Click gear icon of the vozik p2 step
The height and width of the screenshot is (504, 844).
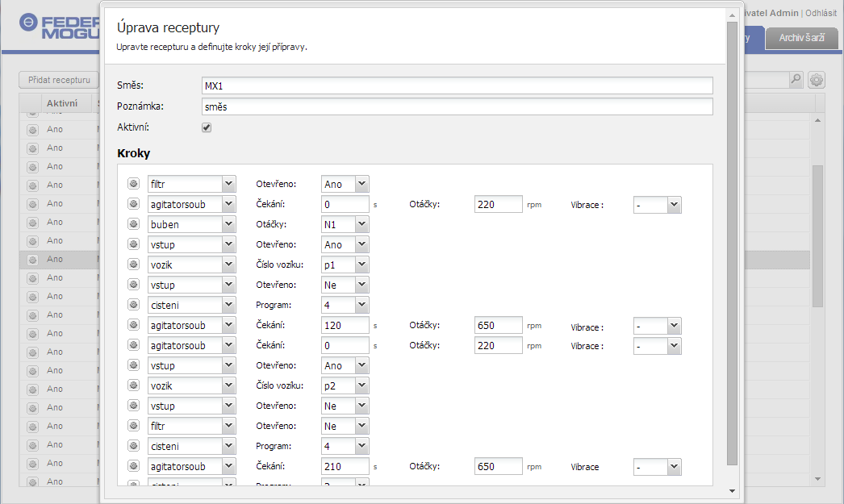133,385
